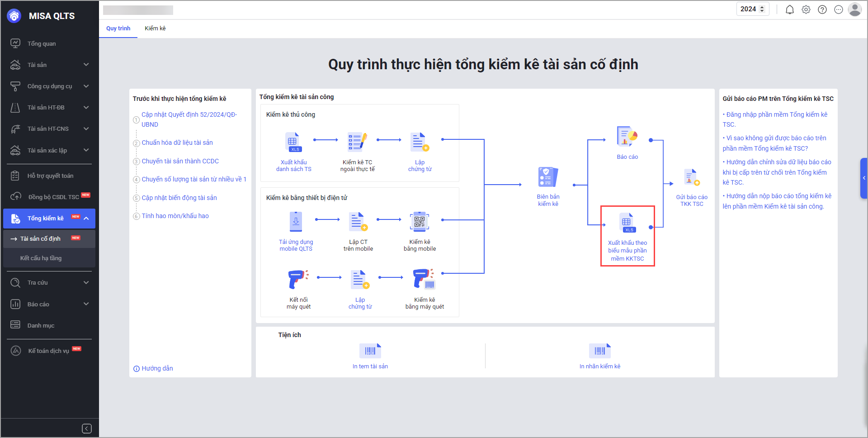The width and height of the screenshot is (868, 438).
Task: Click the In nhãn kiểm kê barcode icon
Action: tap(600, 351)
